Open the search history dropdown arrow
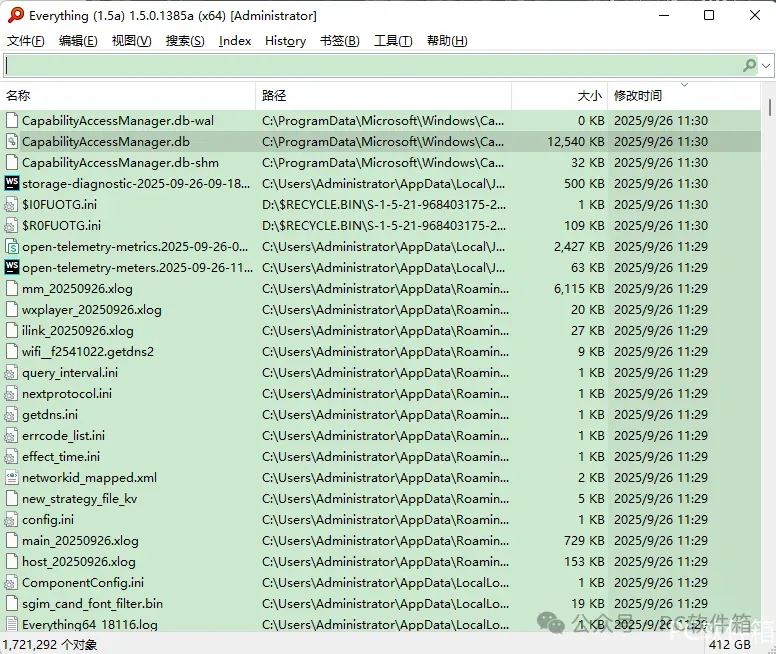Viewport: 776px width, 654px height. point(766,65)
